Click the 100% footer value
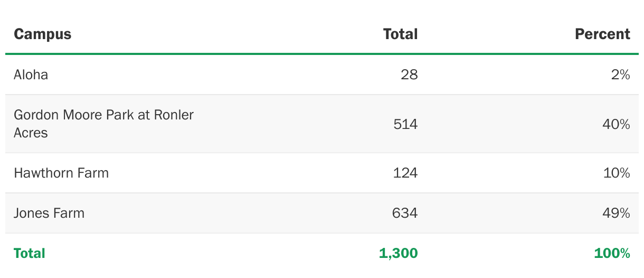The image size is (644, 278). click(x=612, y=253)
